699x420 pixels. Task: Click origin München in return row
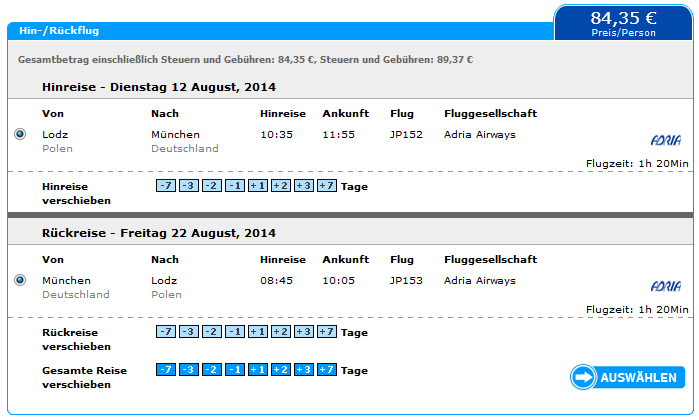(x=66, y=280)
